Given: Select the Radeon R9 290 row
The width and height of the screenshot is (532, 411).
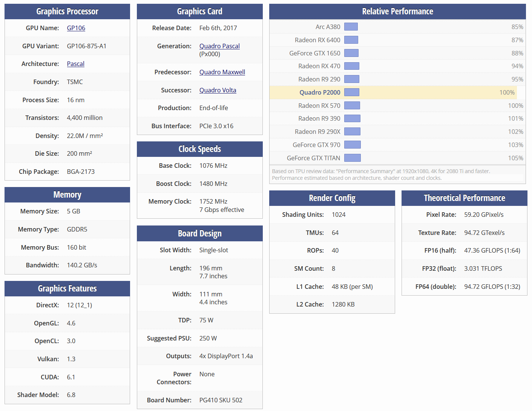Looking at the screenshot, I should pos(397,79).
